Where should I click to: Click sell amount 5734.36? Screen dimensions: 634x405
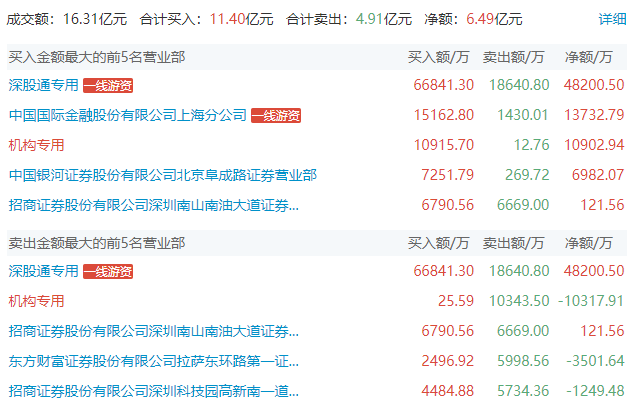pyautogui.click(x=523, y=391)
